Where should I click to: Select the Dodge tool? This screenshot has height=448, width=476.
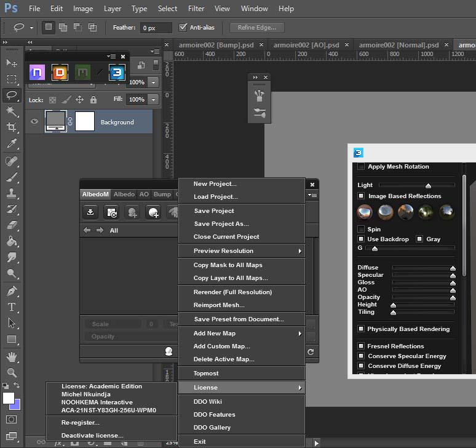tap(12, 274)
